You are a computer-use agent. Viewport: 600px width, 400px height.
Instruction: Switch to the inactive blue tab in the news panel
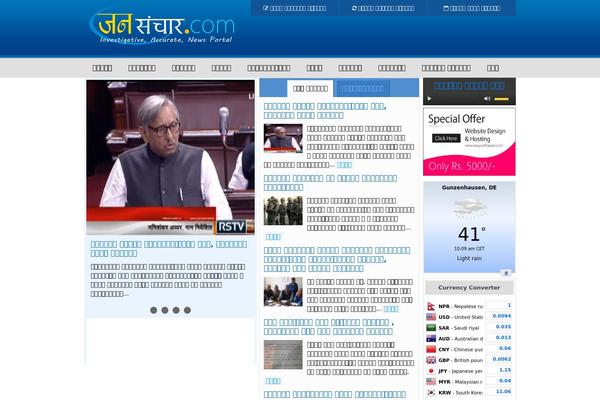(x=363, y=89)
